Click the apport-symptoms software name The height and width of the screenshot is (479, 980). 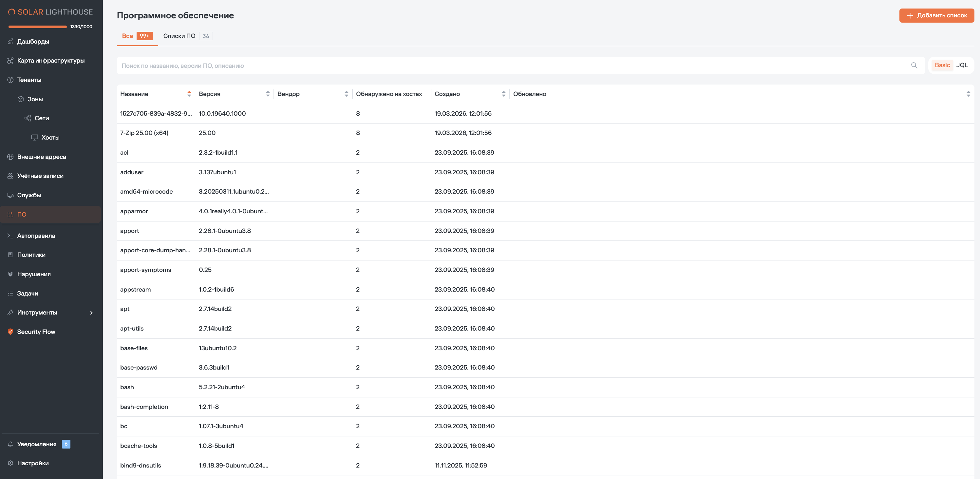[146, 270]
